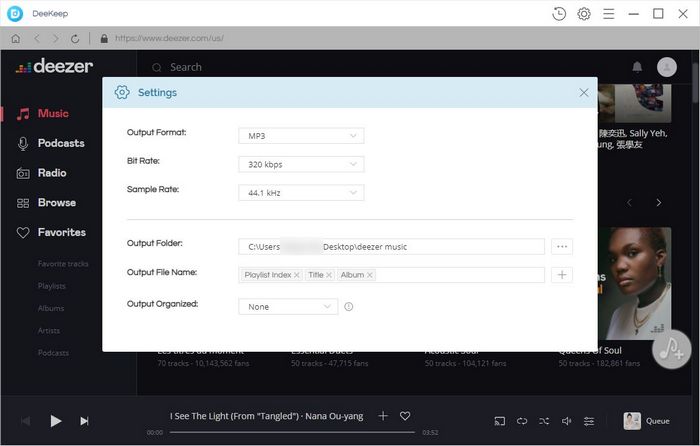
Task: Click the track progress bar
Action: 292,432
